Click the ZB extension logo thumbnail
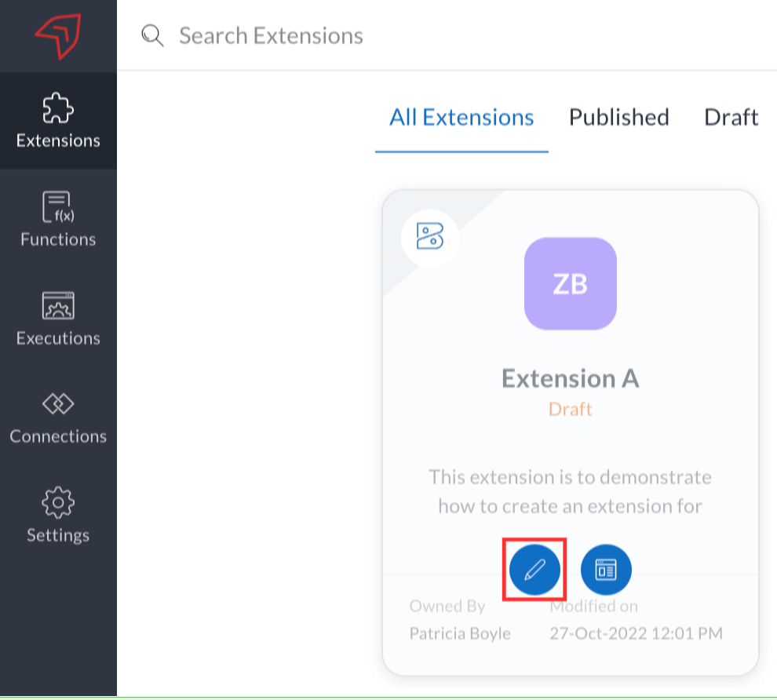Image resolution: width=777 pixels, height=700 pixels. pos(571,284)
